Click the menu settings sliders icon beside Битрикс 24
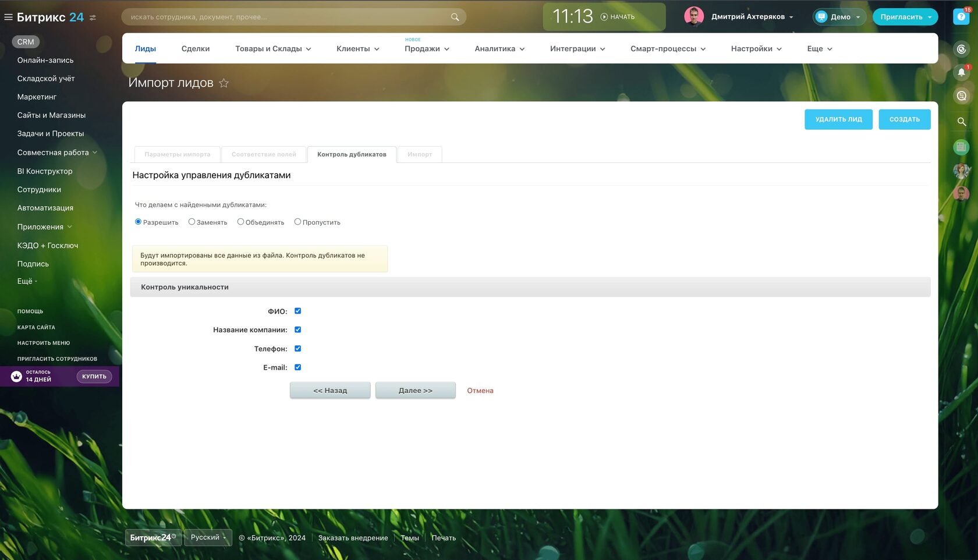978x560 pixels. click(93, 17)
